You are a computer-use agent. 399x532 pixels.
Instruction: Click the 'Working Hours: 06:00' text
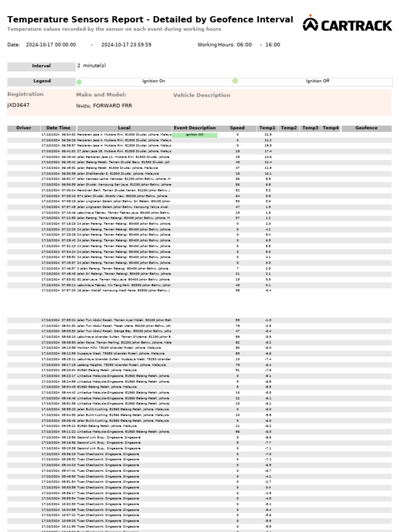(224, 45)
